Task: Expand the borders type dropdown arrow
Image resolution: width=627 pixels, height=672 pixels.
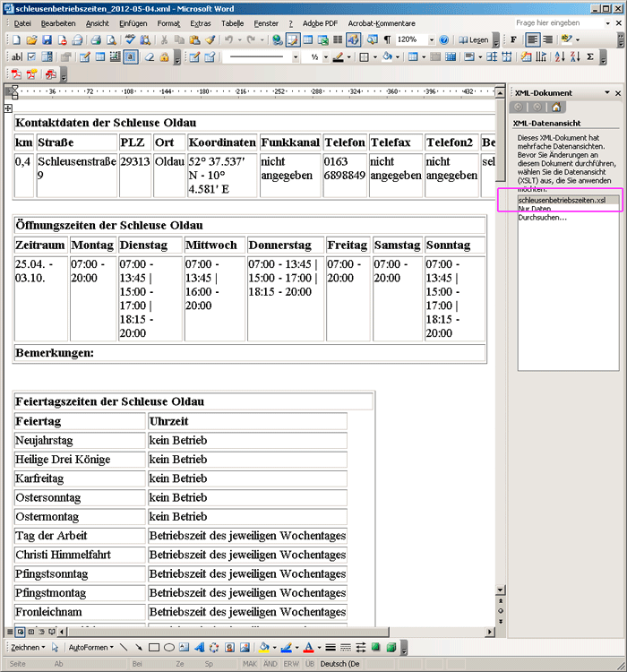Action: tap(375, 57)
